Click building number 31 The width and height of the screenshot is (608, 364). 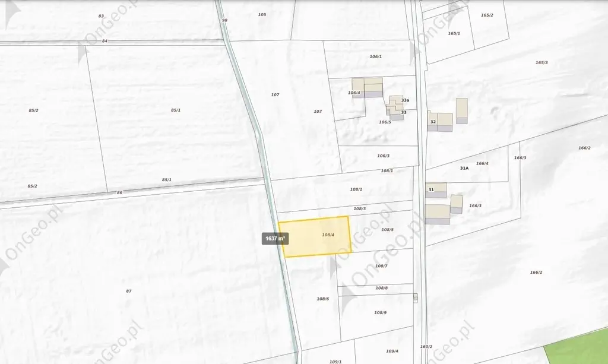[x=431, y=189]
